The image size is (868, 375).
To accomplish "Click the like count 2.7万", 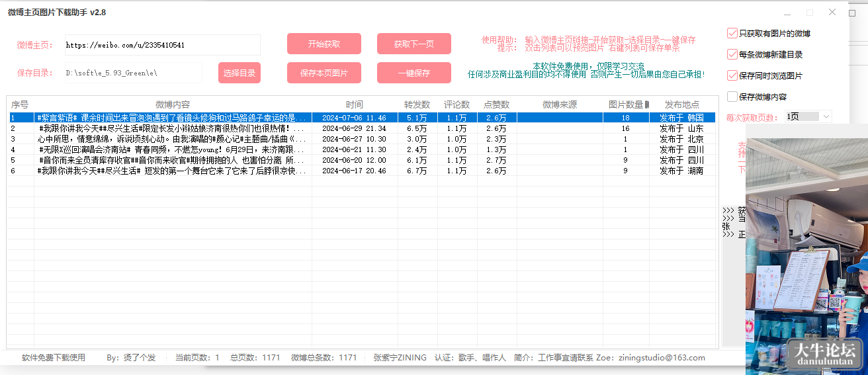I will (x=496, y=160).
